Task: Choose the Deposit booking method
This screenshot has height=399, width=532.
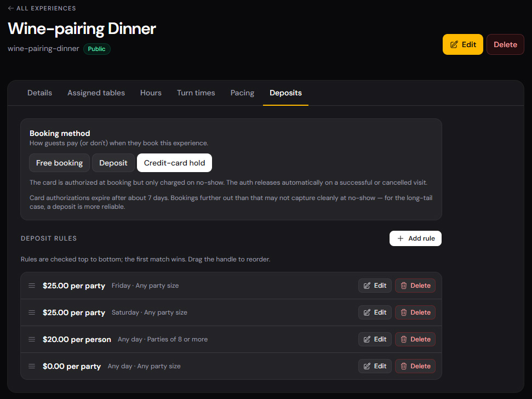Action: tap(113, 163)
